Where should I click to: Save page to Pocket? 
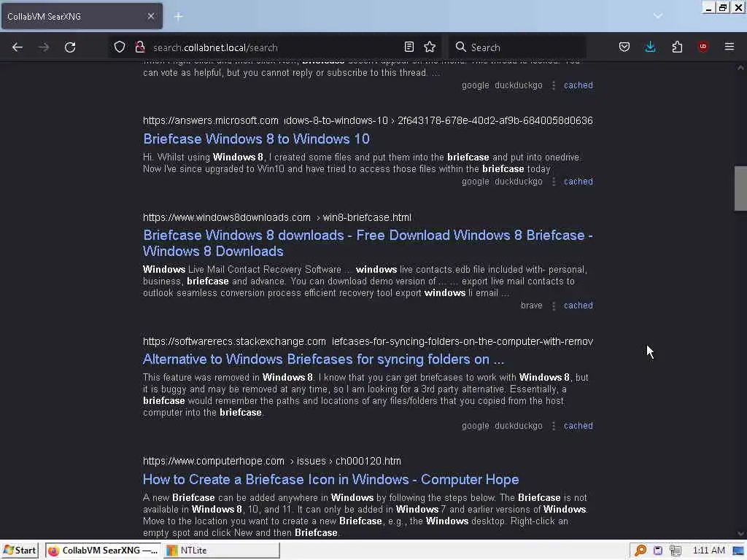[x=624, y=47]
